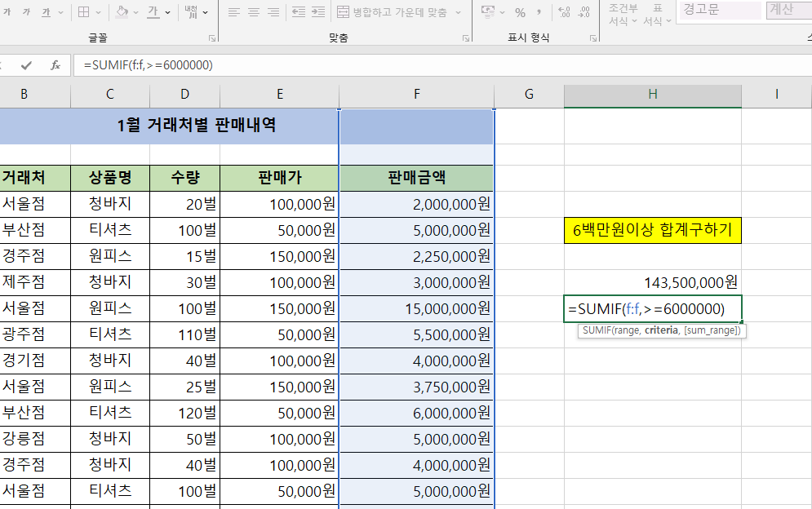Align text right
The width and height of the screenshot is (812, 509).
tap(273, 12)
